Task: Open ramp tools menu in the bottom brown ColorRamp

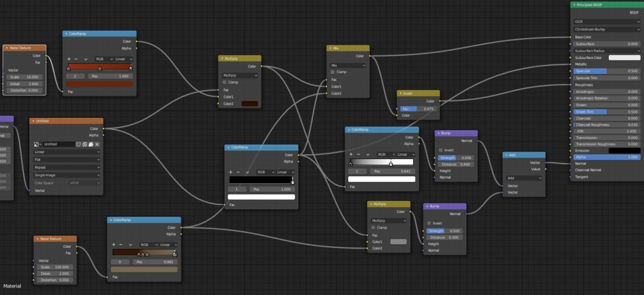Action: click(x=130, y=245)
